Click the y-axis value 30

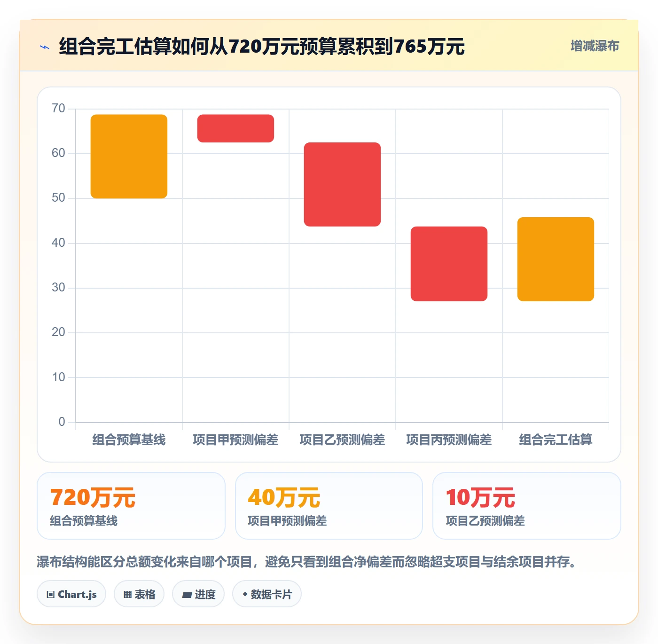coord(58,288)
